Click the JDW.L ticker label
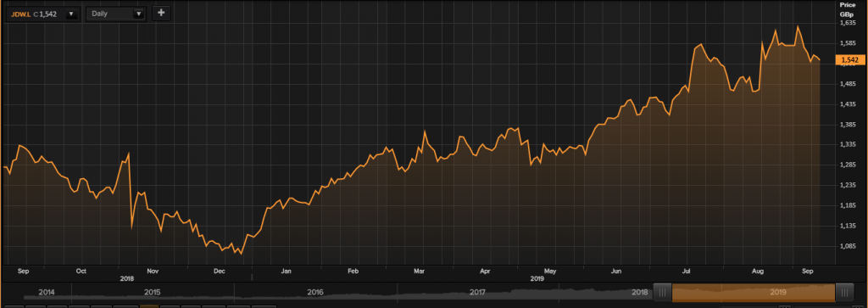The width and height of the screenshot is (868, 308). click(21, 14)
